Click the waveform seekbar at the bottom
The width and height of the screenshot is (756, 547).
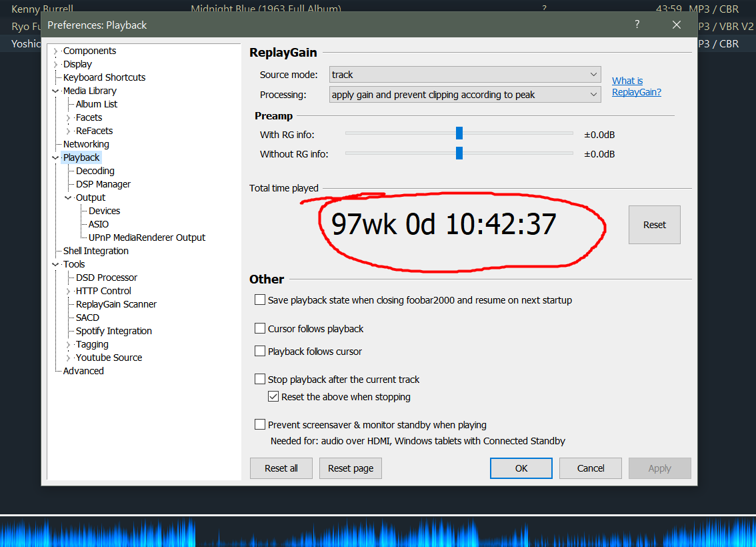378,532
